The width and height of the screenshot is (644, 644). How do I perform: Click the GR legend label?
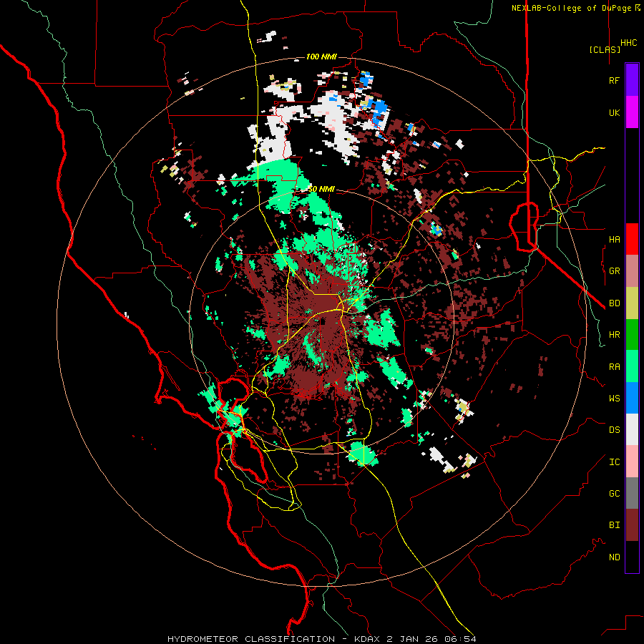tap(614, 271)
